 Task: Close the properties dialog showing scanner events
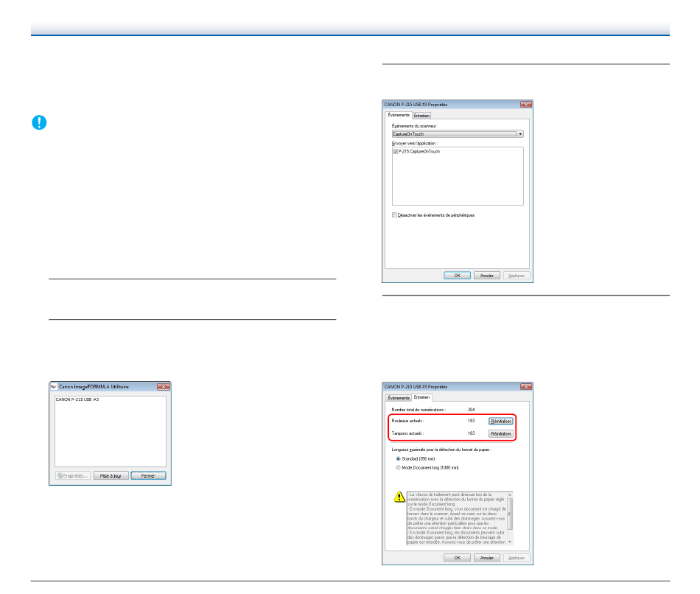tap(525, 105)
